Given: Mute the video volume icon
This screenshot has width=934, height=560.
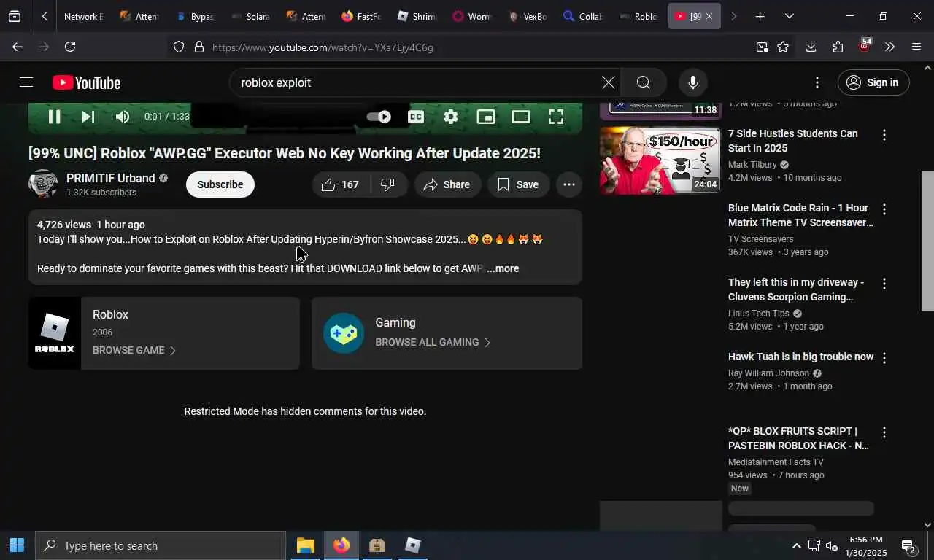Looking at the screenshot, I should tap(123, 117).
